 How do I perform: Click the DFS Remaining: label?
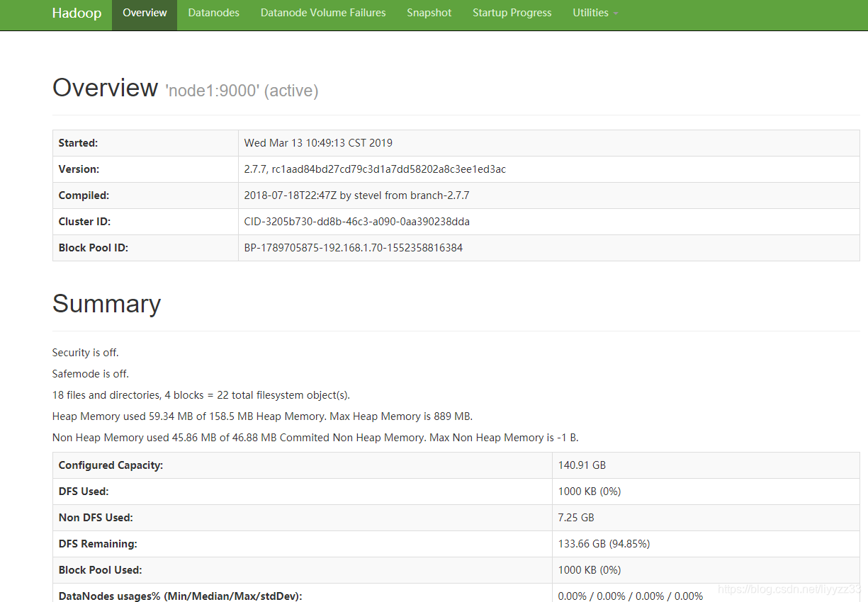(98, 544)
